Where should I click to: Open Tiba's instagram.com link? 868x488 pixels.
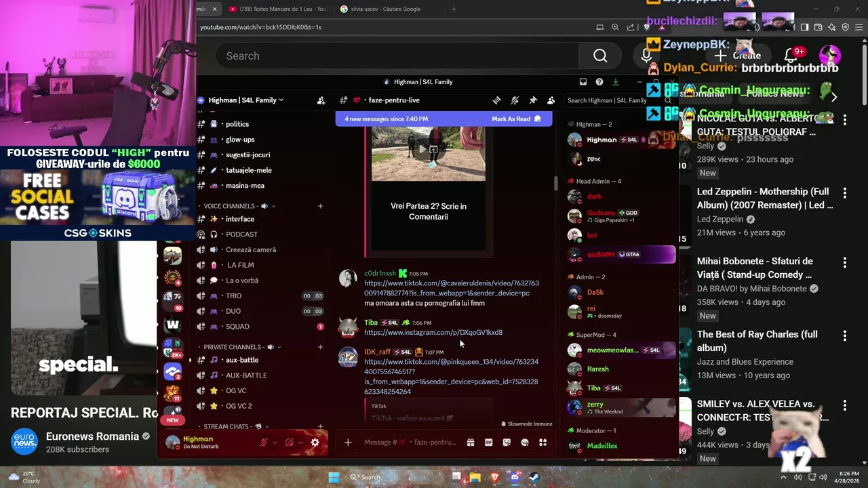[x=433, y=333]
